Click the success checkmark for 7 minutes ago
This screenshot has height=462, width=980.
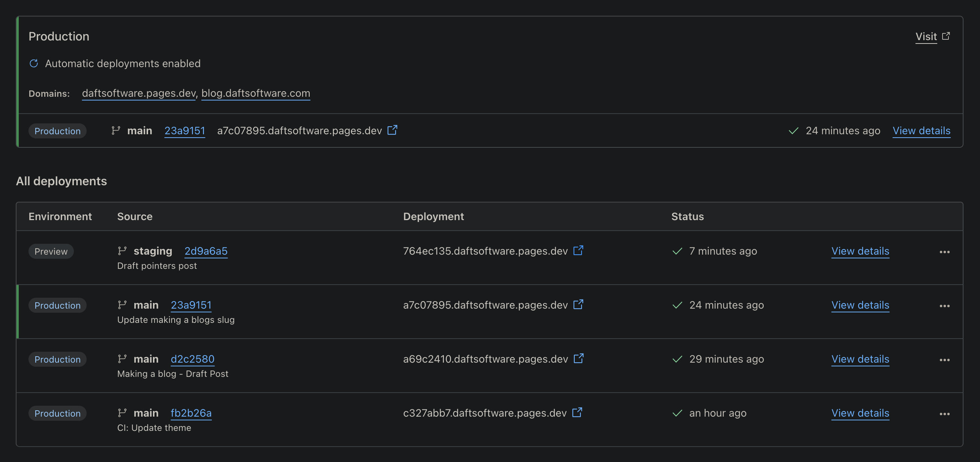pyautogui.click(x=677, y=251)
